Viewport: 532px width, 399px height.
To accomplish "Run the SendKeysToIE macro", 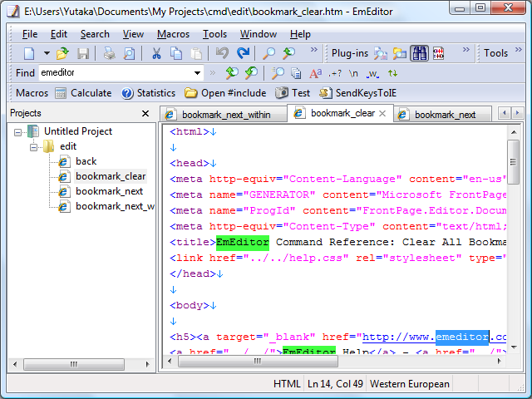I will (358, 93).
